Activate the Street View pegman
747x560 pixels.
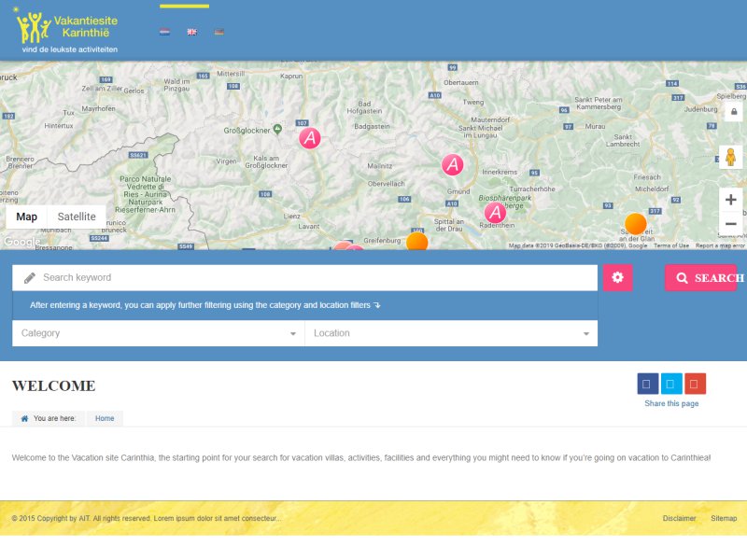[730, 157]
